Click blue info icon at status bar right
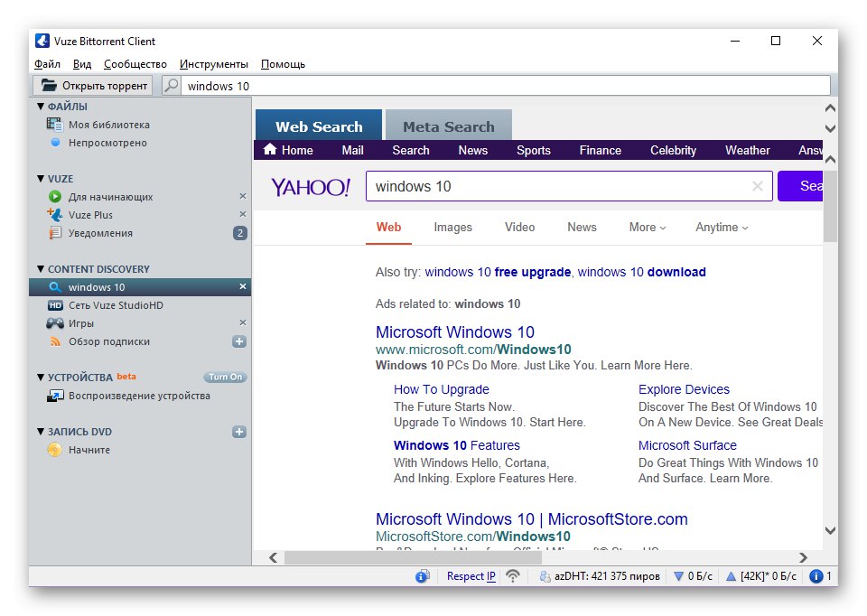The width and height of the screenshot is (867, 616). [x=816, y=576]
